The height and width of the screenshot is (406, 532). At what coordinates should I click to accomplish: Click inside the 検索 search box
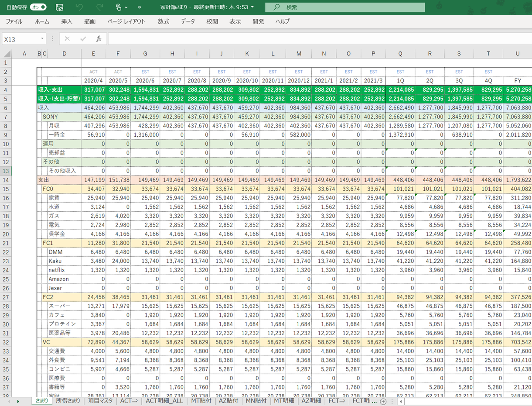coord(349,7)
